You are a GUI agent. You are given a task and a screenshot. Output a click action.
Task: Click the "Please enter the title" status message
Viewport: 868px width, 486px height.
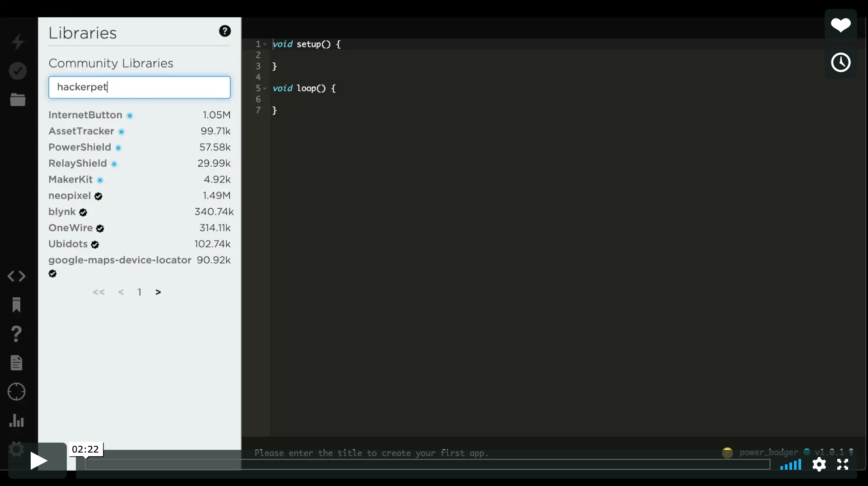tap(372, 453)
